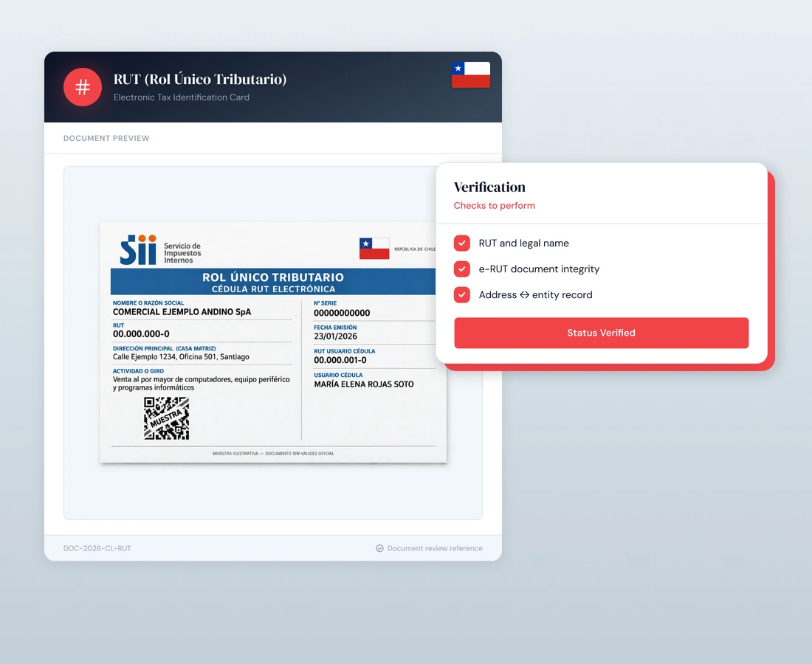
Task: Click the USUARIO CÉDULA field label
Action: 338,376
